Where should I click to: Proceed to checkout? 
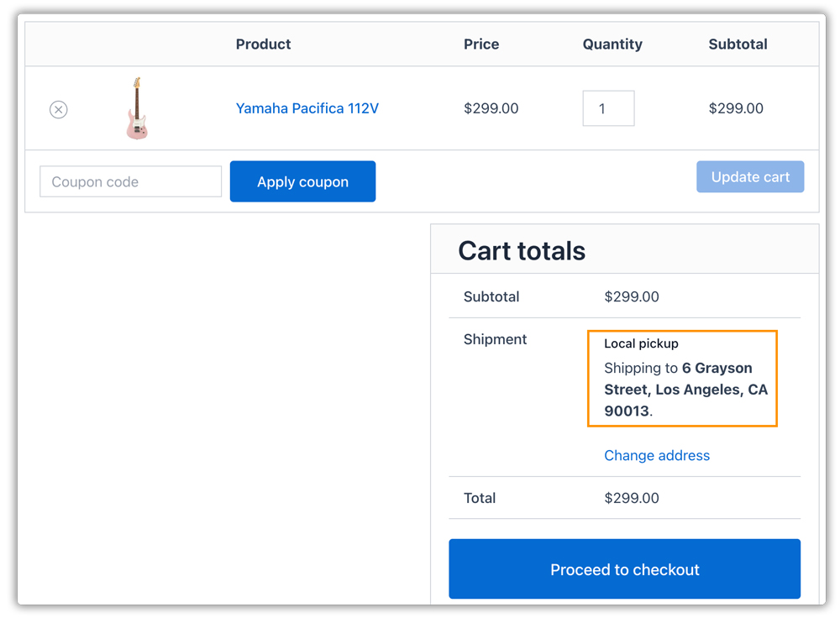pos(625,568)
